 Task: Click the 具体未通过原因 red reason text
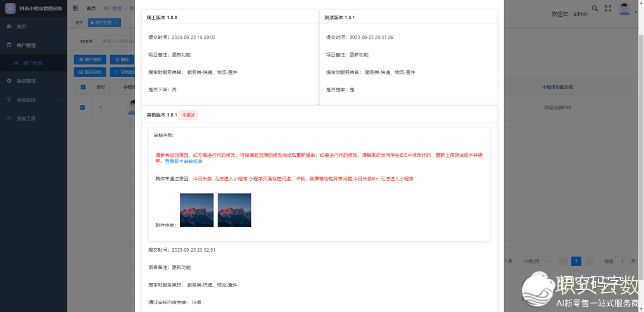[x=303, y=179]
